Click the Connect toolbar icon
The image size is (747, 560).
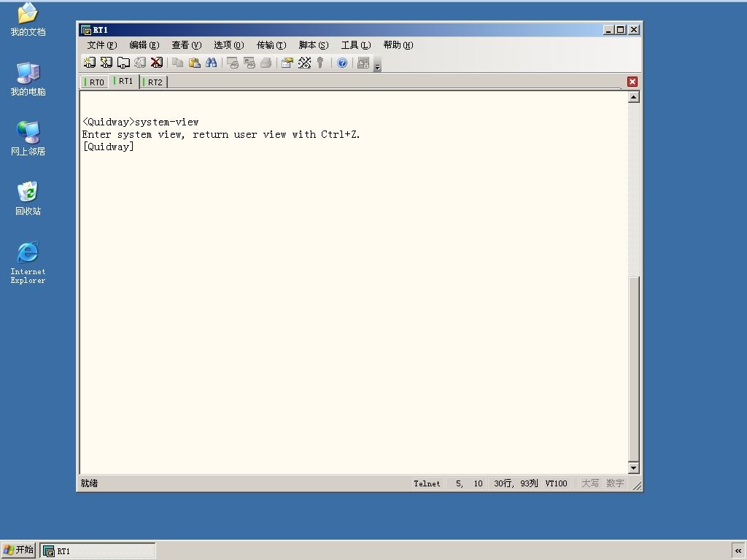(x=89, y=63)
